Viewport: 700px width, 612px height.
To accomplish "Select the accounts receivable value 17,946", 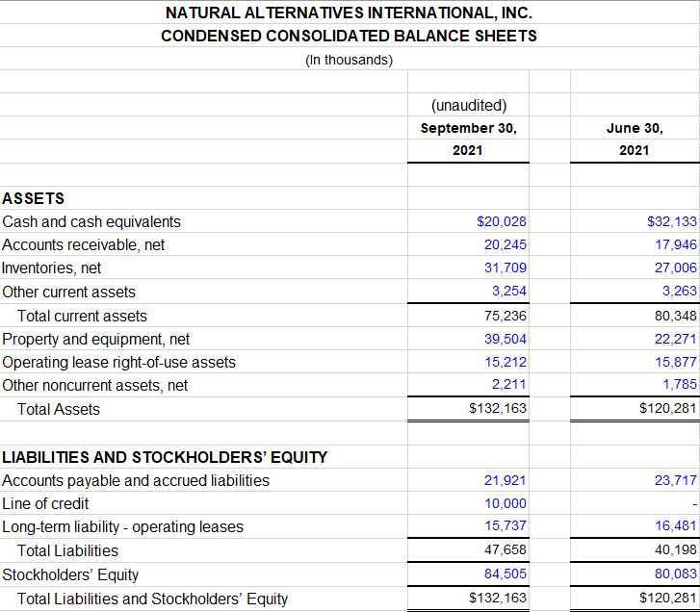I will pyautogui.click(x=676, y=244).
